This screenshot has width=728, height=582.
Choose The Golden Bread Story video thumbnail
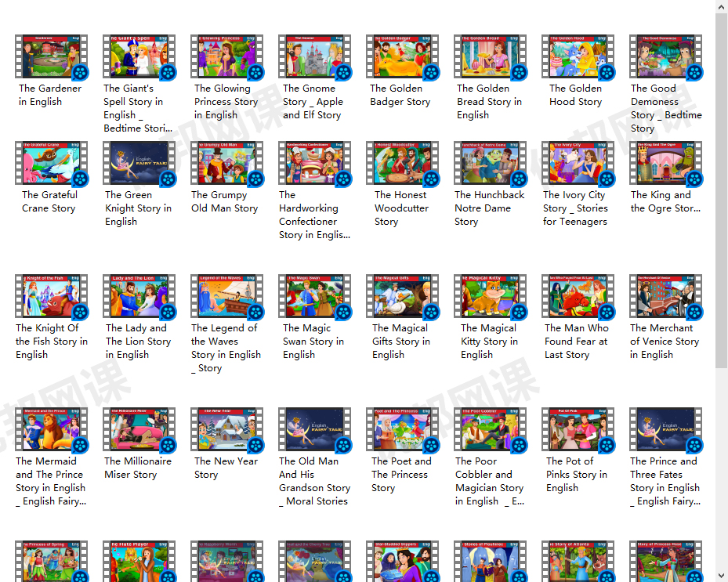(490, 56)
